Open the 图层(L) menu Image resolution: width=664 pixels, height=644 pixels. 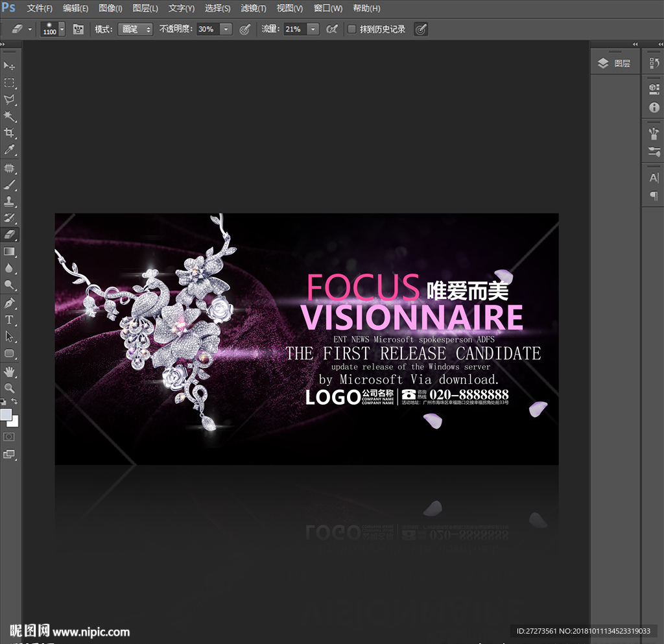145,8
